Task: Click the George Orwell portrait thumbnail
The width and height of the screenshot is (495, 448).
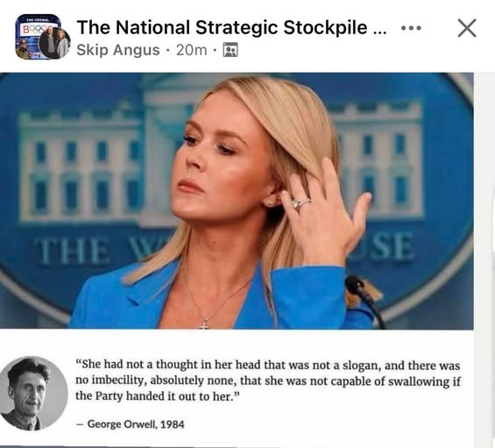Action: click(33, 393)
